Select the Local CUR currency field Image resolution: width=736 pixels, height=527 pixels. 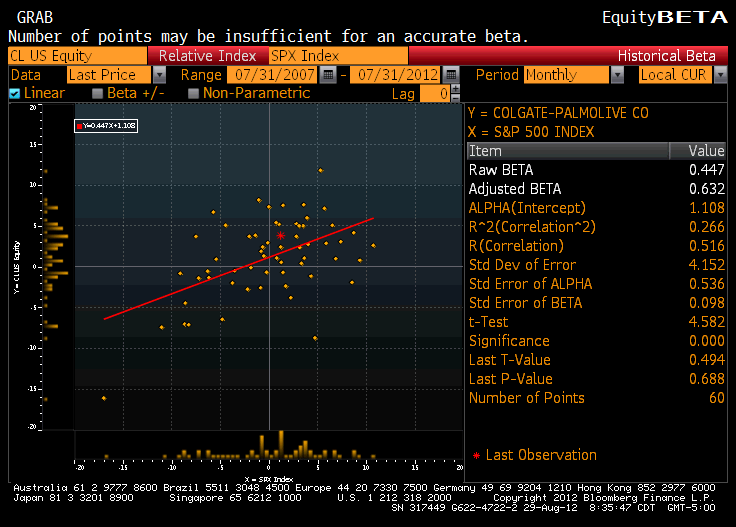[x=675, y=75]
